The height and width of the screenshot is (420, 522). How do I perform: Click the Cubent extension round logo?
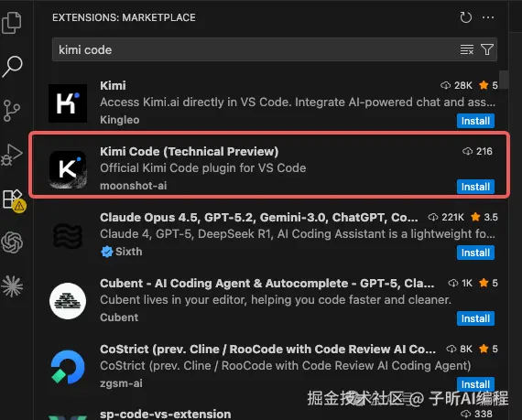(68, 301)
